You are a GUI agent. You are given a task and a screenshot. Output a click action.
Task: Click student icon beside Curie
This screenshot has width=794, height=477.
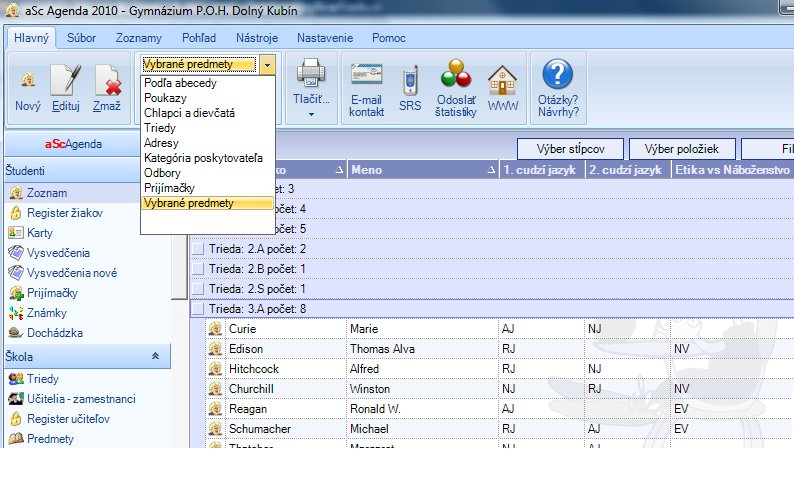pos(215,329)
